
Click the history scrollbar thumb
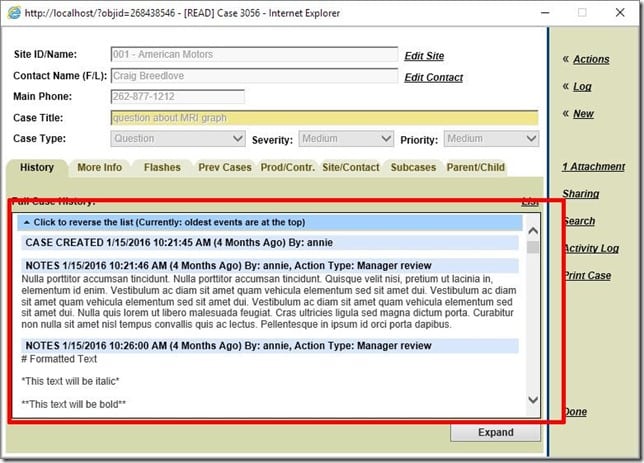click(x=533, y=247)
